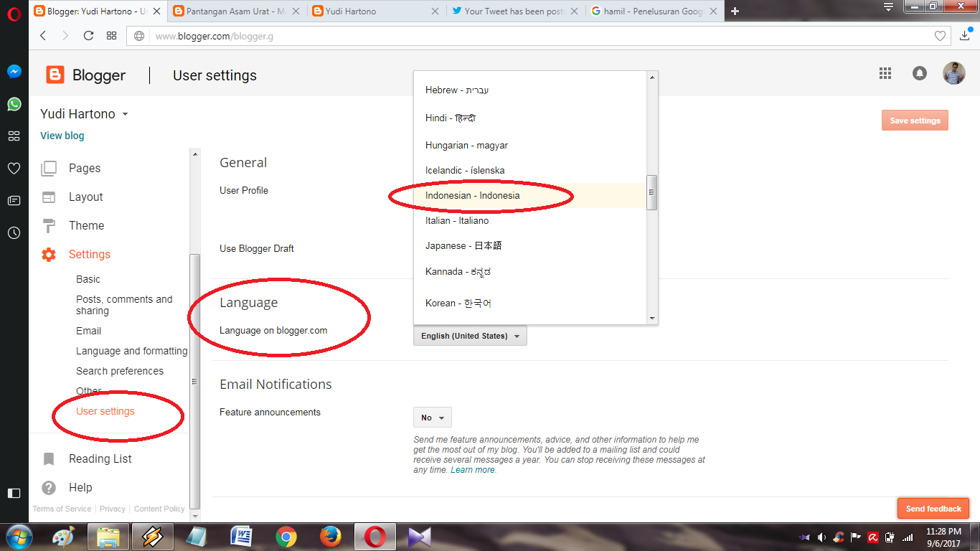Launch Firefox from the taskbar
Image resolution: width=980 pixels, height=551 pixels.
pyautogui.click(x=331, y=537)
